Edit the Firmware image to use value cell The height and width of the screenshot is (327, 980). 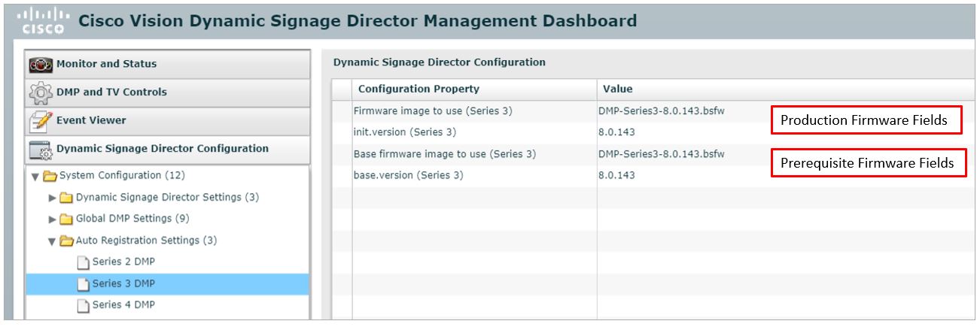click(x=662, y=111)
